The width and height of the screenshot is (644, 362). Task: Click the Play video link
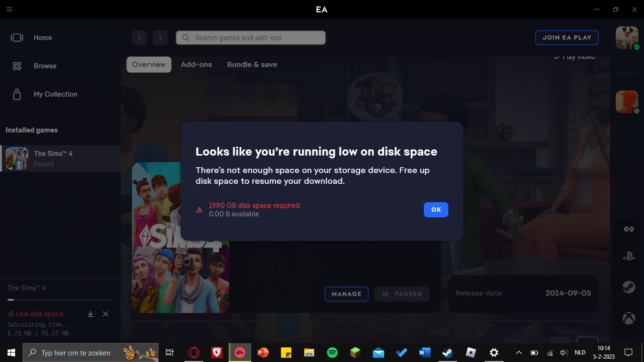coord(575,57)
